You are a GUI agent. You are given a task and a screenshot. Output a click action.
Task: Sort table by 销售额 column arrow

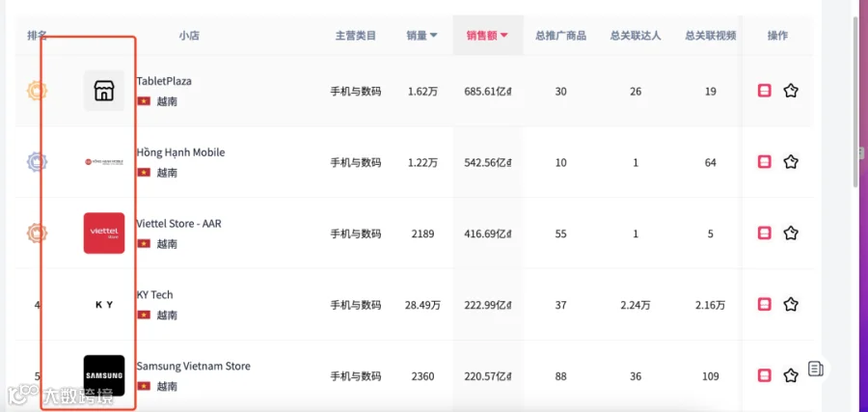click(x=503, y=36)
